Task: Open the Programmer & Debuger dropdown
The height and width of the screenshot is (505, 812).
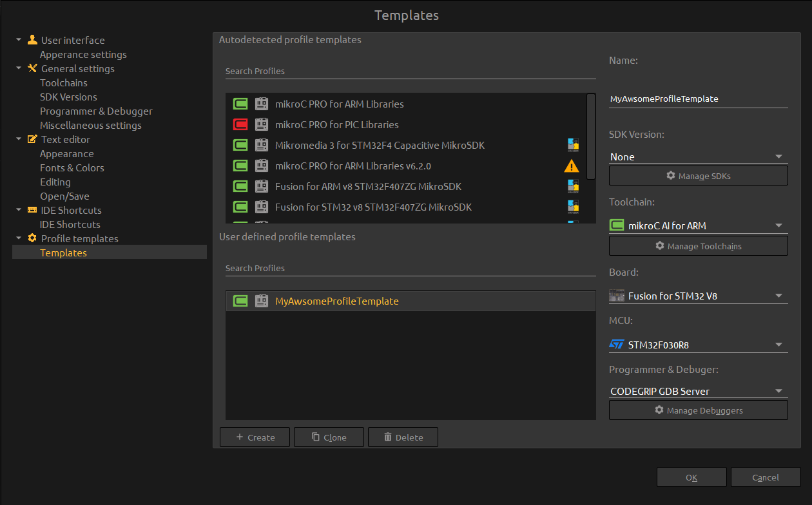Action: coord(699,391)
